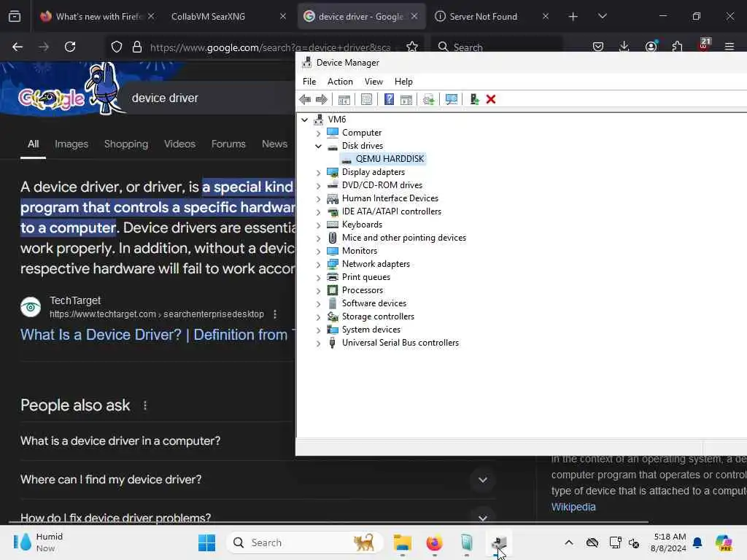Click Firefox Search bar field
The width and height of the screenshot is (747, 560).
497,47
